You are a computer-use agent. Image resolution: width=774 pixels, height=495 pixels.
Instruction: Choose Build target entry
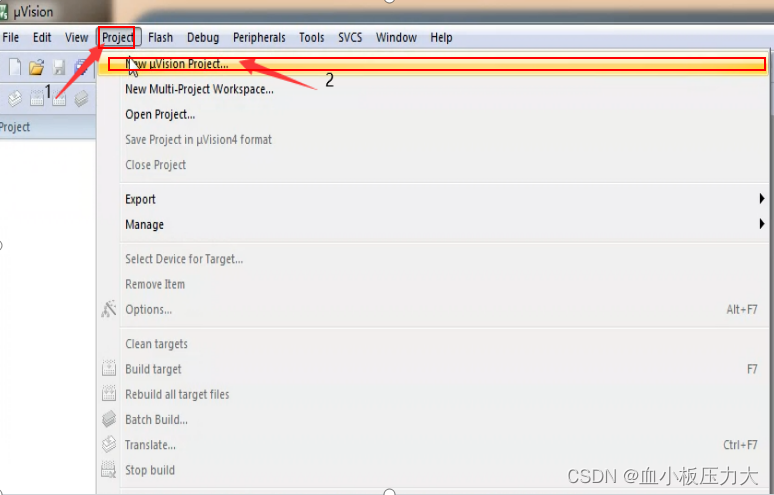(x=432, y=369)
